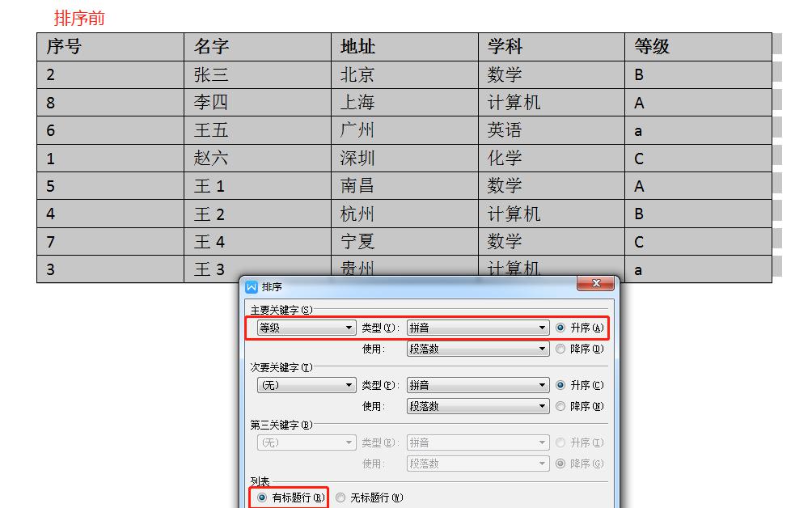Click the 王 2 name cell
Viewport: 812px width, 508px height.
[x=257, y=214]
